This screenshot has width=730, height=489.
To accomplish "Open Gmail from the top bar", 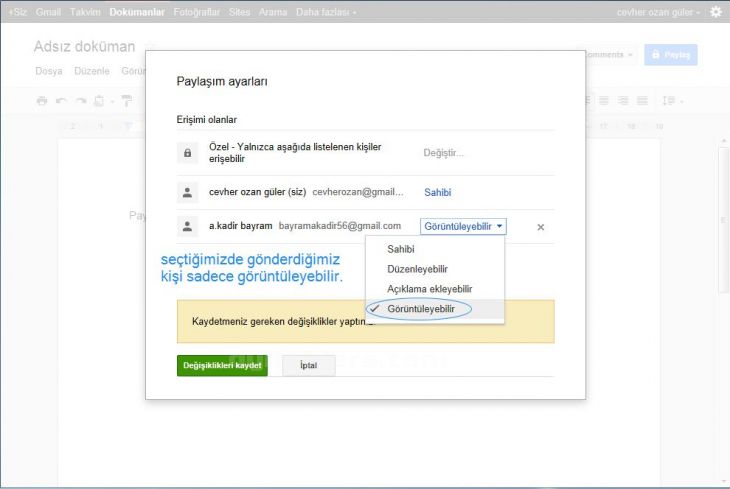I will (48, 12).
